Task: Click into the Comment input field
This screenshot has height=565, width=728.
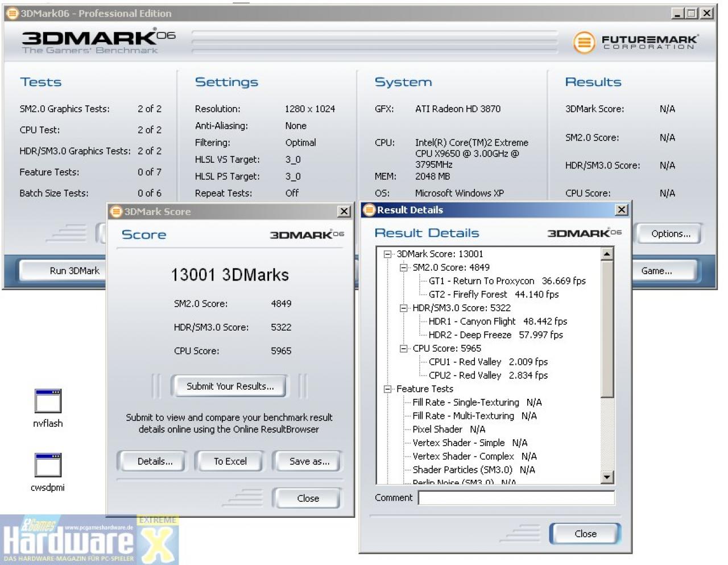Action: pyautogui.click(x=516, y=498)
